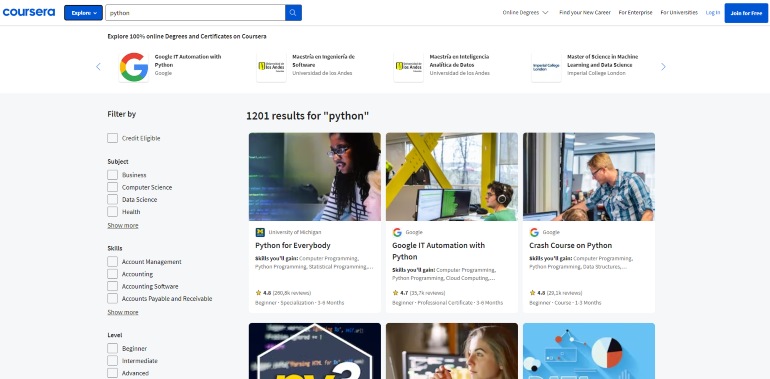Click the blue search magnifier button
Screen dimensions: 770x379
[293, 13]
